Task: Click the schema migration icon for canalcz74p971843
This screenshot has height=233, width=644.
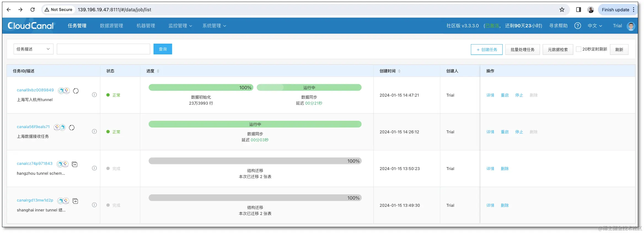Action: click(74, 164)
